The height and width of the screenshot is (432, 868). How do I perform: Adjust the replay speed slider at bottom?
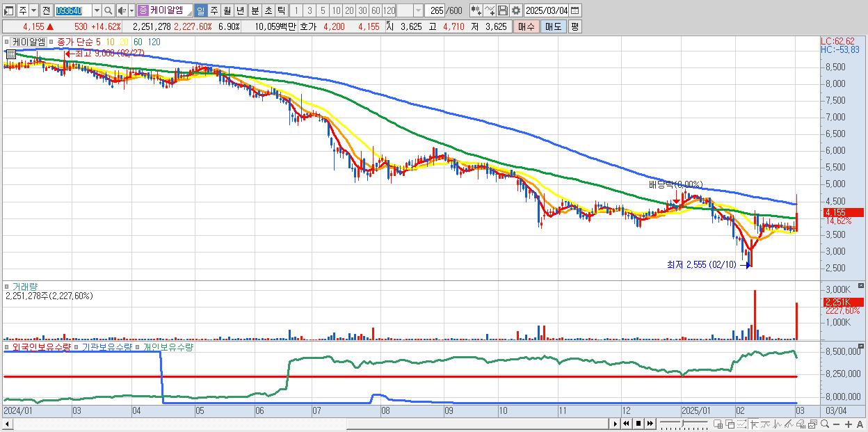coord(684,424)
